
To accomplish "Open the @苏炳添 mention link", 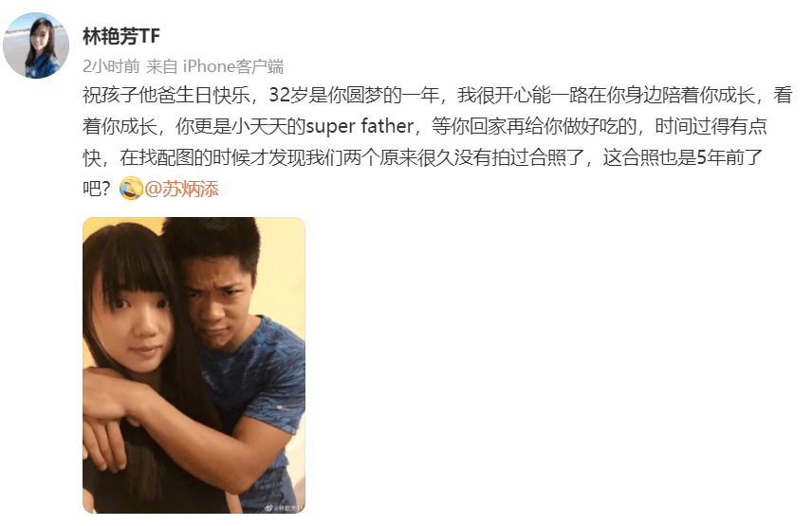I will [181, 189].
